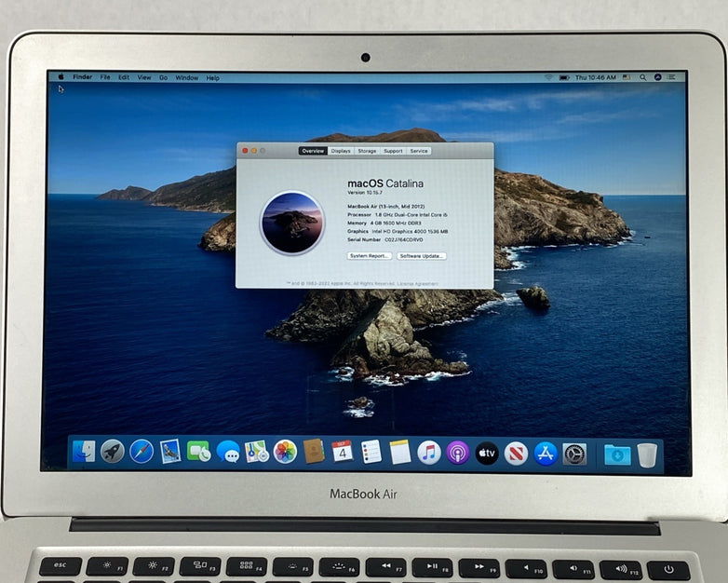The image size is (728, 583).
Task: Open the Edit menu
Action: click(124, 77)
